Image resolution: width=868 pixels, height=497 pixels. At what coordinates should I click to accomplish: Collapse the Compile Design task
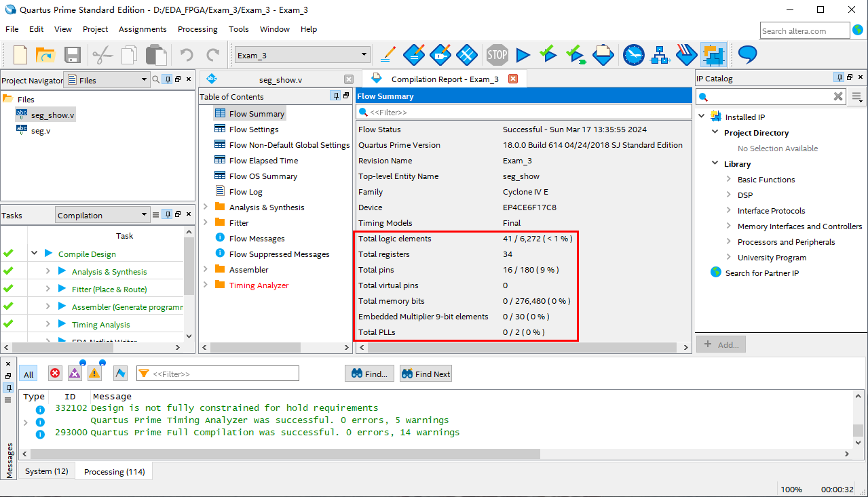click(34, 254)
